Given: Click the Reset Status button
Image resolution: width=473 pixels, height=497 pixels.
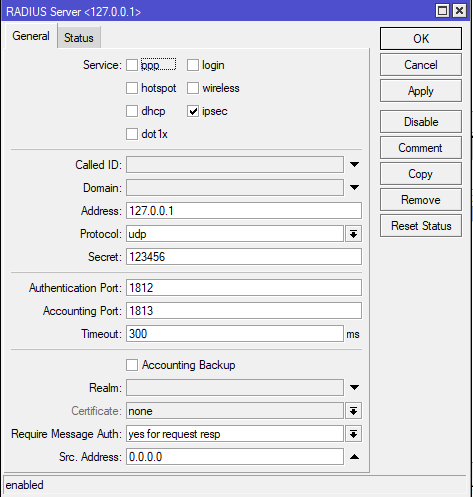Looking at the screenshot, I should [421, 226].
